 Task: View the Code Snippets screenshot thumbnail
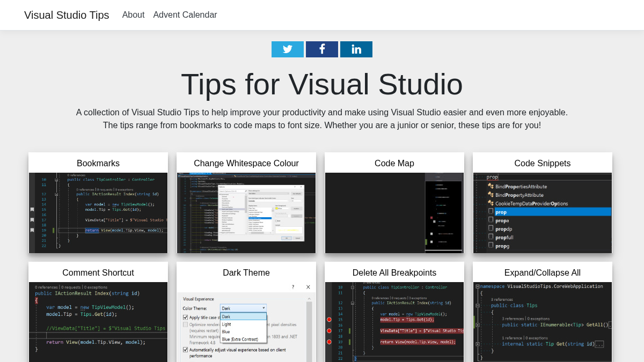tap(543, 213)
